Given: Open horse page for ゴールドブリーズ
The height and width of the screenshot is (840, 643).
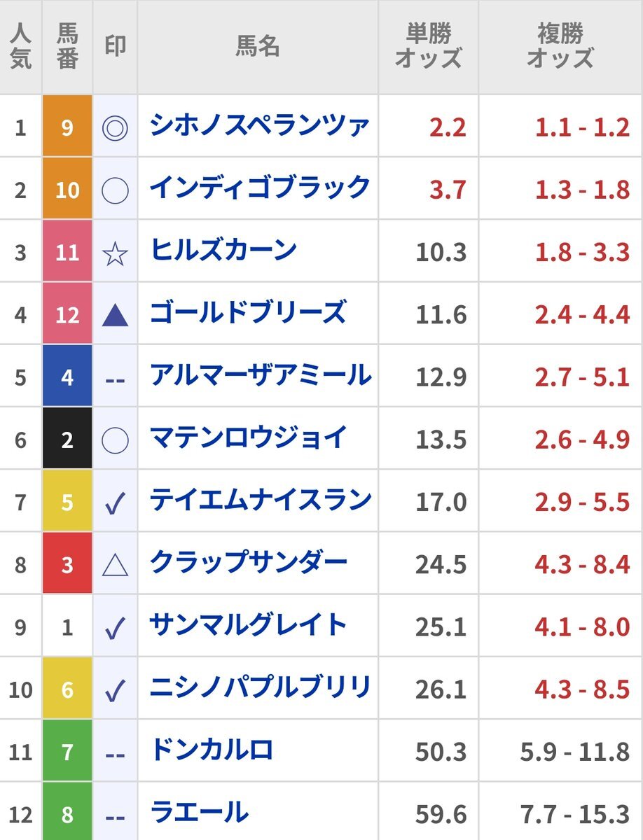Looking at the screenshot, I should (249, 312).
